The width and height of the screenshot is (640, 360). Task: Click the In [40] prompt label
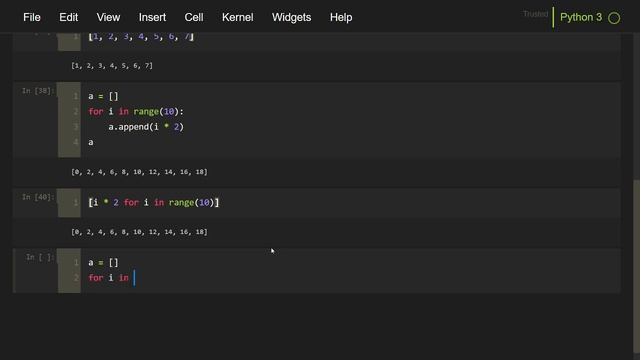38,197
